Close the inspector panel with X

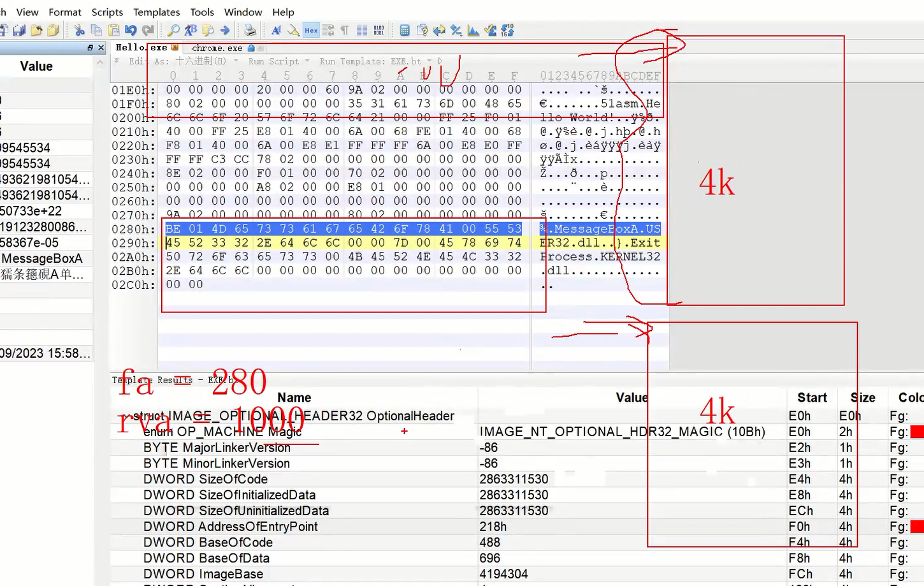101,48
